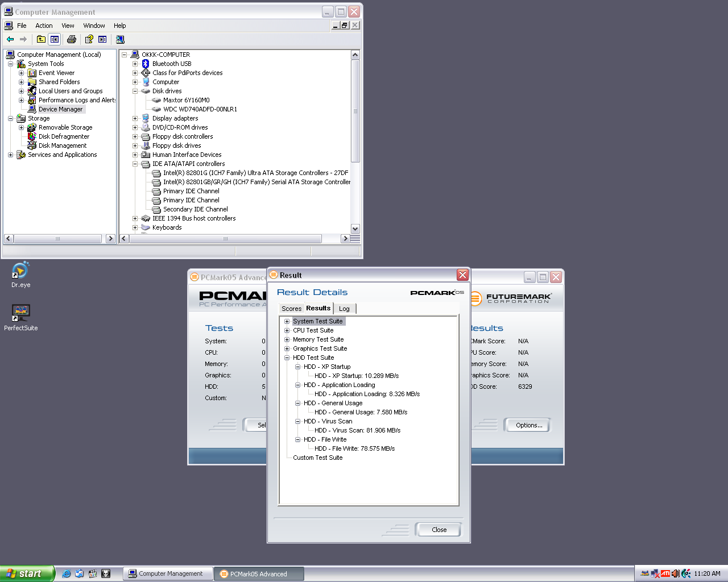Collapse the HDD - Virus Scan node
The height and width of the screenshot is (582, 728).
tap(298, 421)
